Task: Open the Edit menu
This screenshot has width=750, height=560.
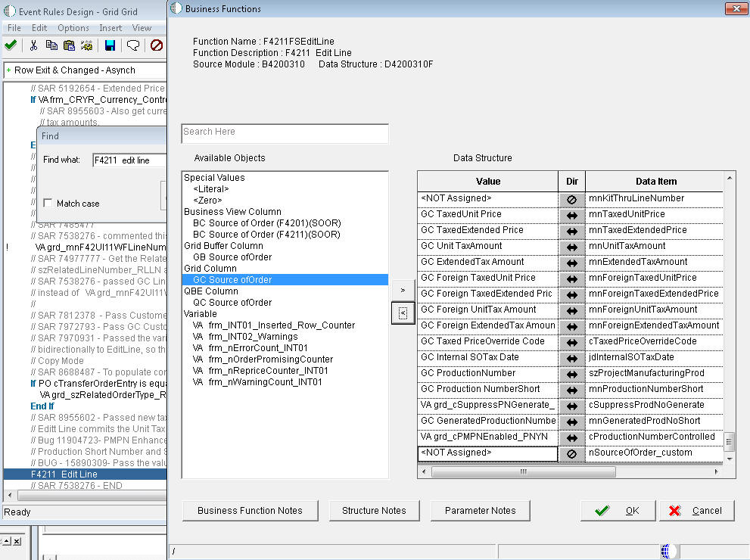Action: pyautogui.click(x=39, y=28)
